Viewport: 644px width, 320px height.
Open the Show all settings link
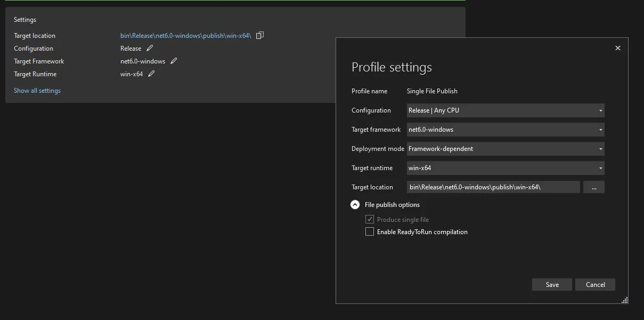37,91
